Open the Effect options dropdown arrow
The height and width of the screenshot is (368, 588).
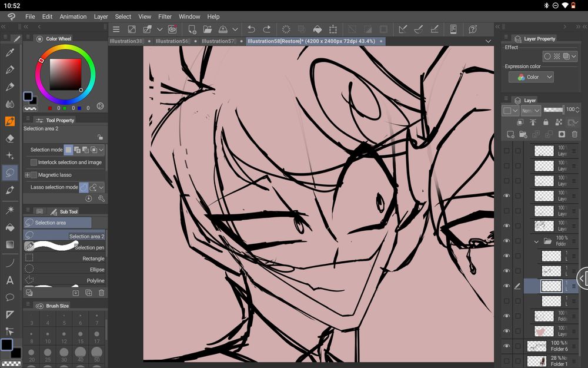[x=574, y=57]
